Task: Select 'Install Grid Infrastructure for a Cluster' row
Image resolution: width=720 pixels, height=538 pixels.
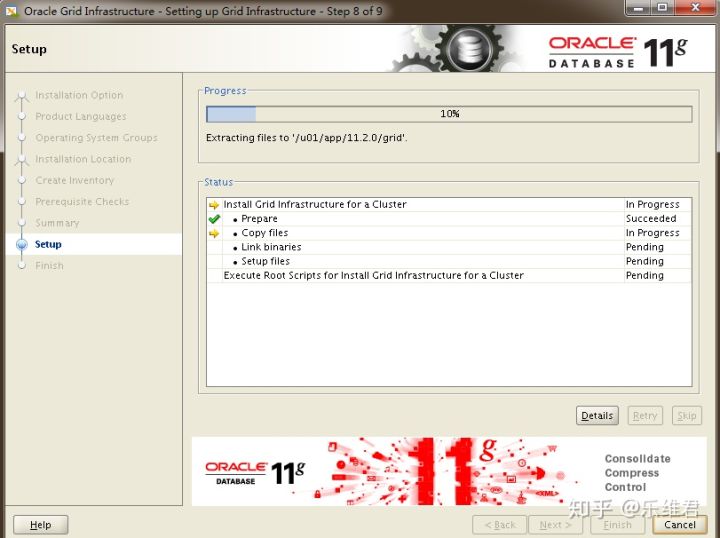Action: (x=449, y=204)
